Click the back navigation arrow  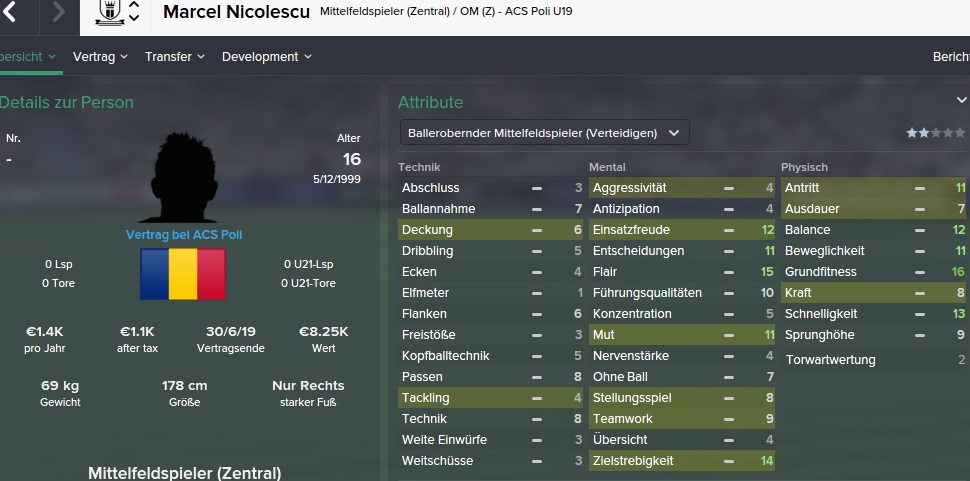coord(10,13)
